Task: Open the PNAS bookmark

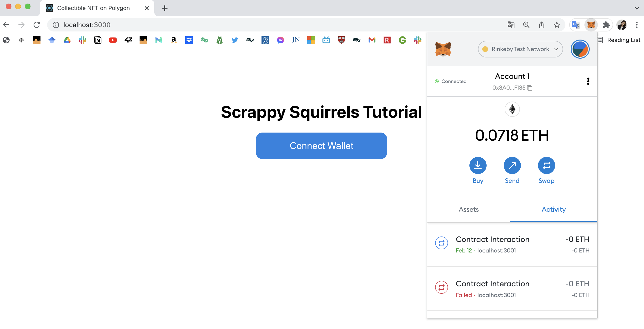Action: pos(265,40)
